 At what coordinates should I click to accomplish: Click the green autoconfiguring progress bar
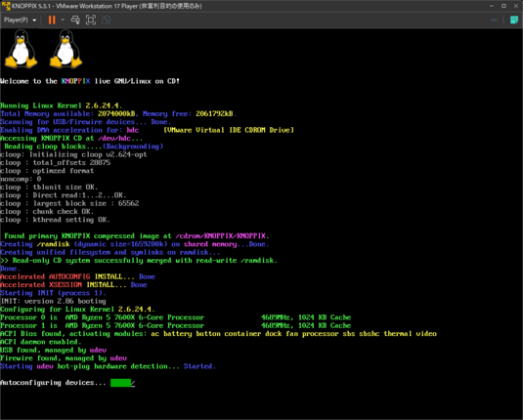click(121, 383)
